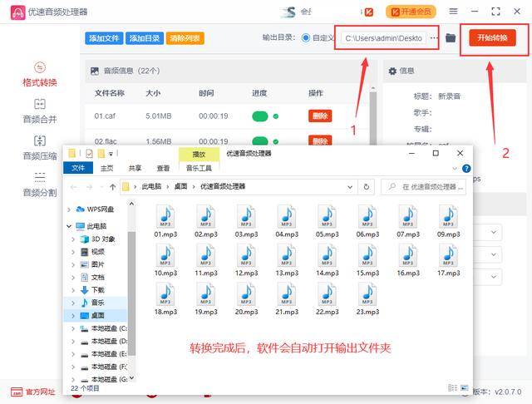
Task: Switch to 查看 ribbon tab
Action: coord(163,168)
